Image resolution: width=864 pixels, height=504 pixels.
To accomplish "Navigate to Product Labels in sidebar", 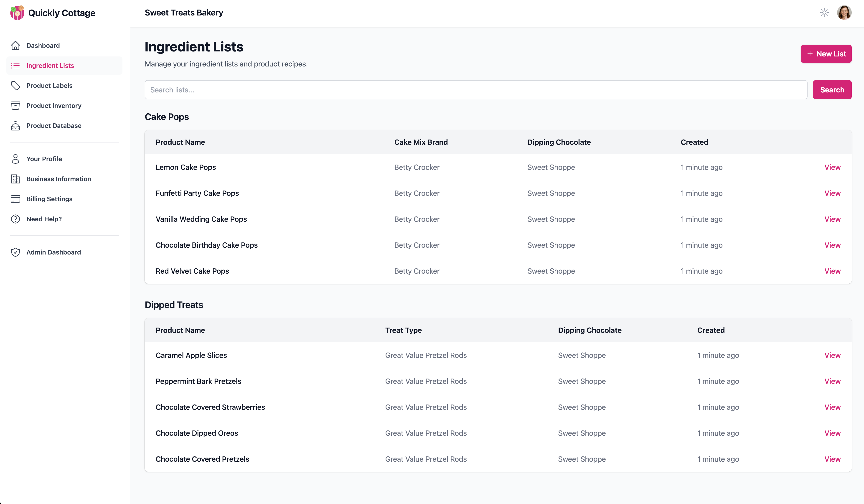I will click(49, 85).
